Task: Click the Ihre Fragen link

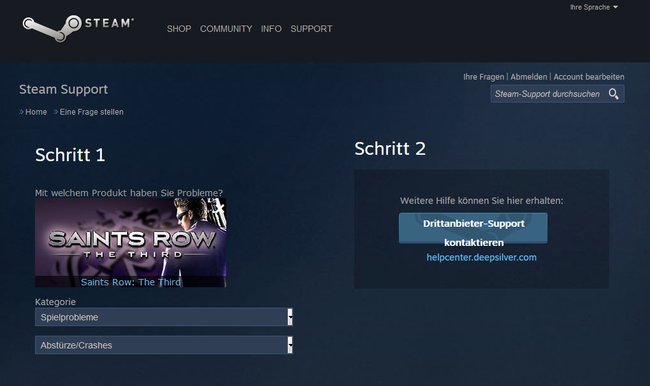Action: [483, 77]
